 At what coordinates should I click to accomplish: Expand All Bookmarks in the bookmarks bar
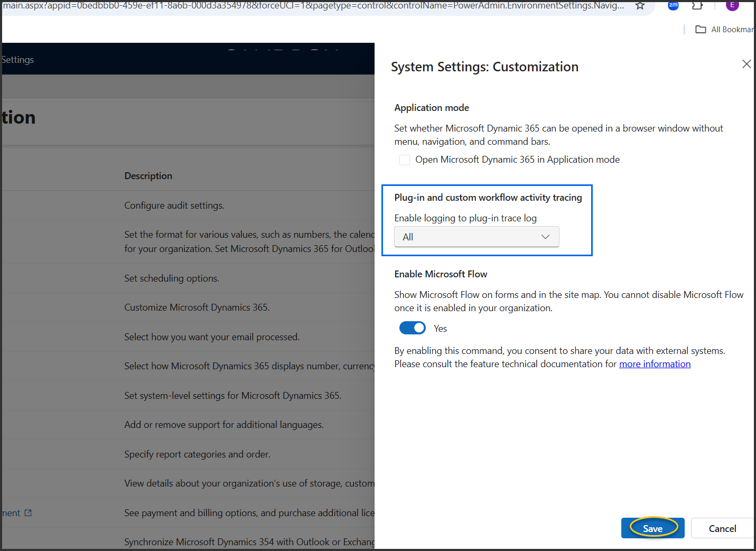[731, 29]
